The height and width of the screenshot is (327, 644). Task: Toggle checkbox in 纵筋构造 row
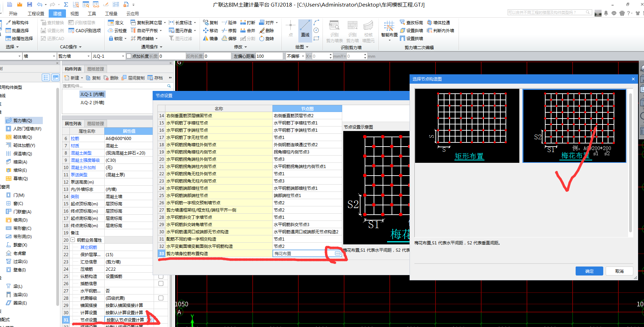pos(161,276)
